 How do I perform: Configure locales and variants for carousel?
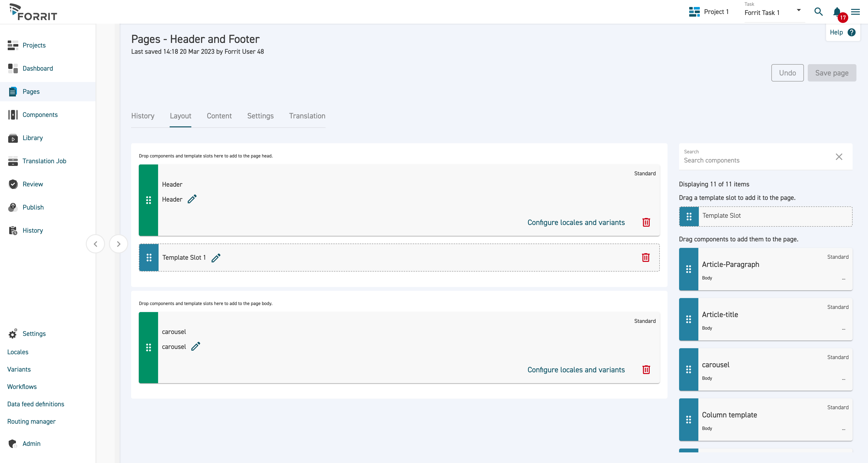click(576, 370)
